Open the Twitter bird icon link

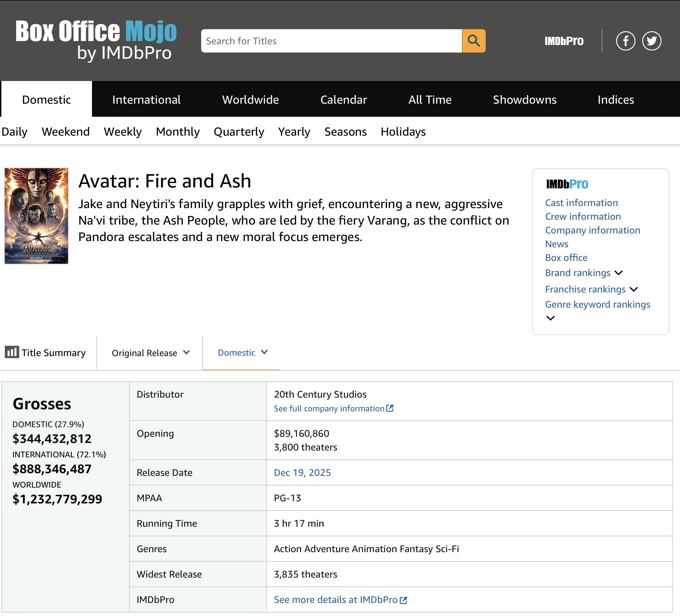(652, 41)
